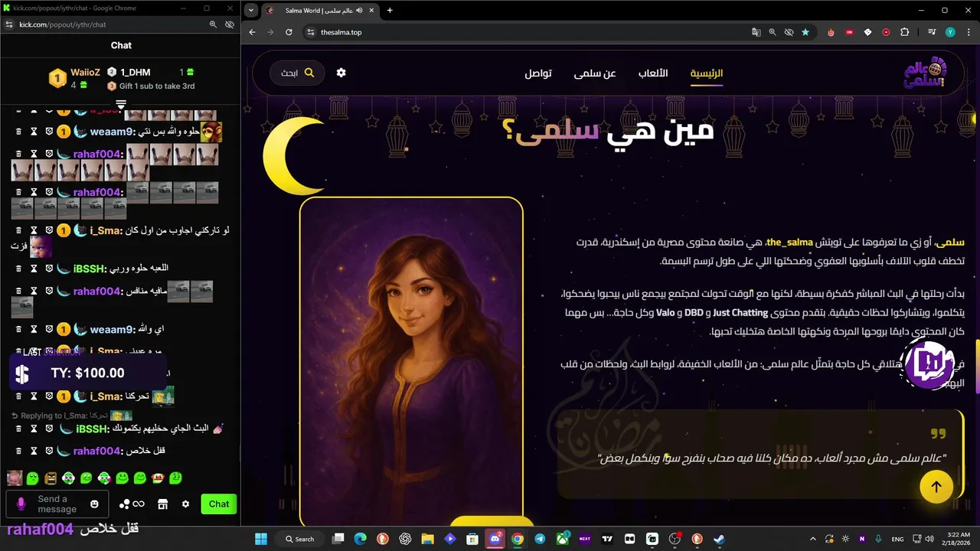Open the Chrome Extensions puzzle icon
Viewport: 980px width, 551px height.
(905, 32)
